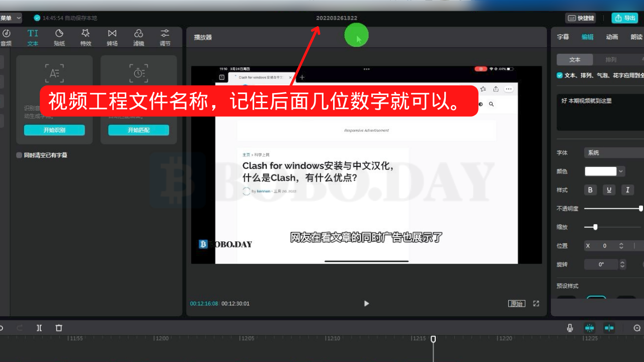Click the 导出 export button
The image size is (644, 362).
(625, 18)
